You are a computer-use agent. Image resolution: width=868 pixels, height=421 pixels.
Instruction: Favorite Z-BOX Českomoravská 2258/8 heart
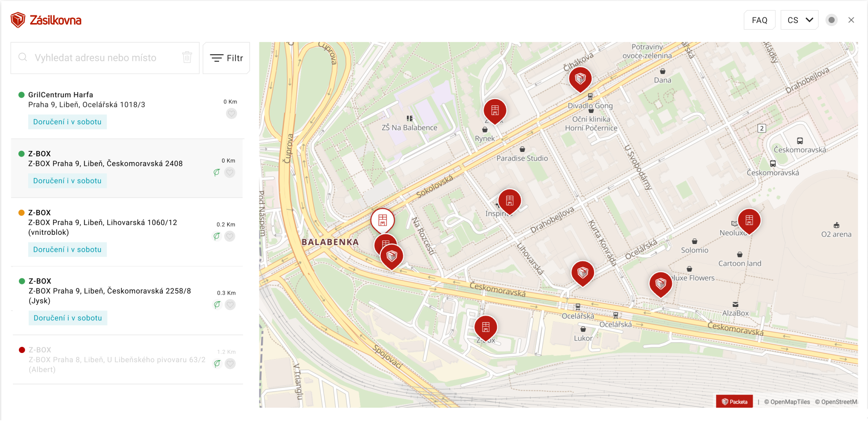point(230,305)
